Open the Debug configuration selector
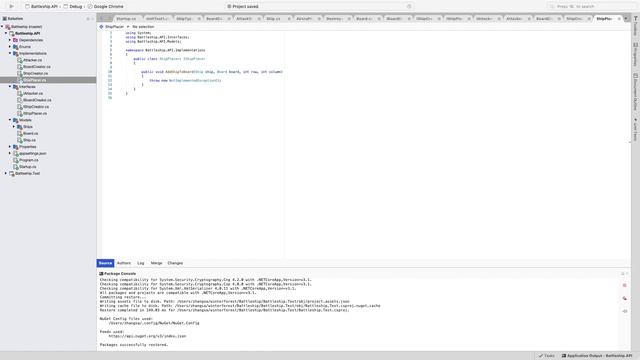This screenshot has height=360, width=640. [x=73, y=7]
